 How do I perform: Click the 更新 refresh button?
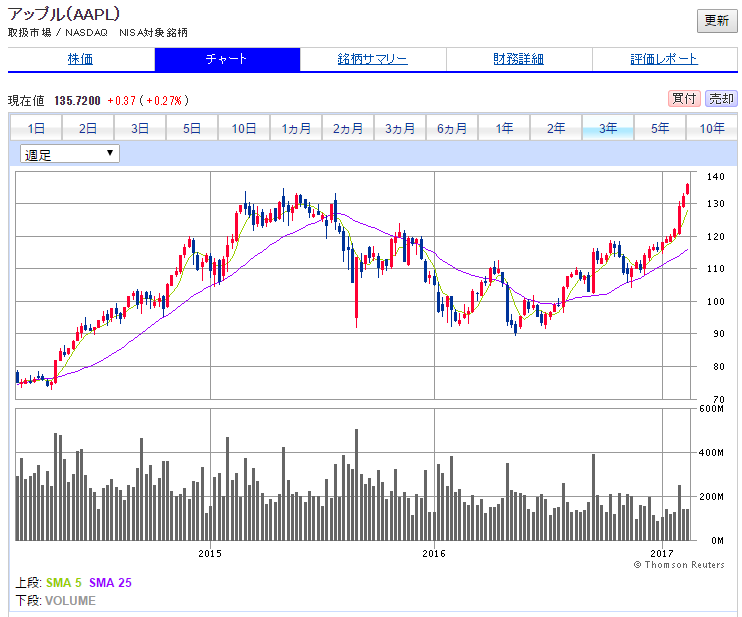click(x=716, y=21)
